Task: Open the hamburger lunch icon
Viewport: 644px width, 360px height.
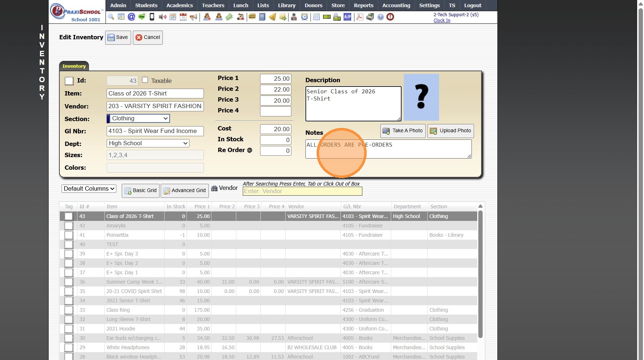Action: click(x=252, y=17)
